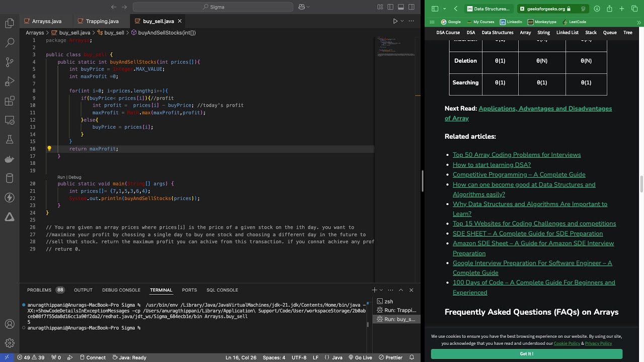Image resolution: width=644 pixels, height=362 pixels.
Task: Toggle the Safari sidebar button
Action: tap(435, 9)
